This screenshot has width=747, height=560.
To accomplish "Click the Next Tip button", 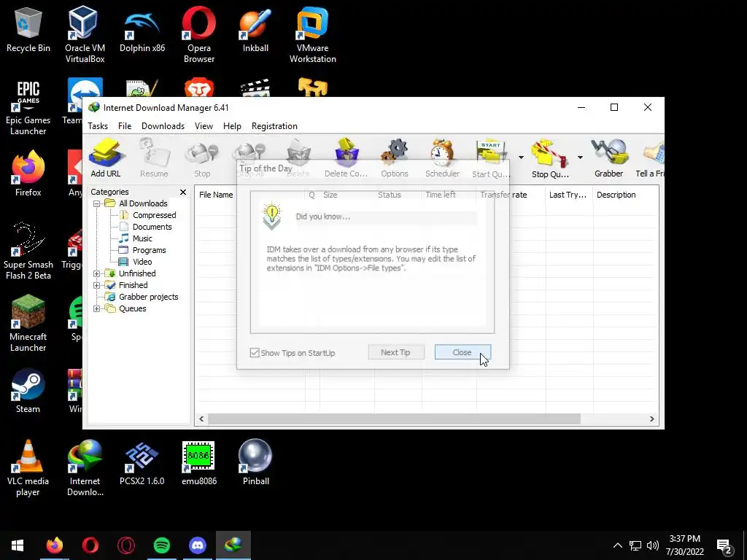I will pos(396,352).
